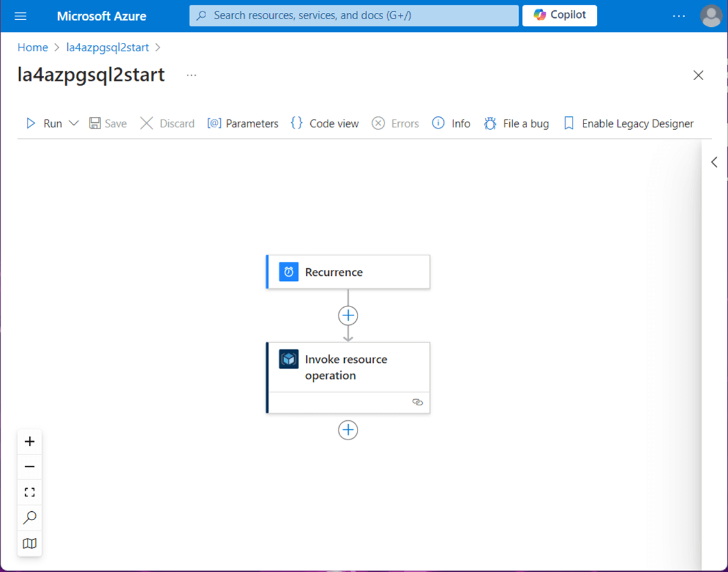The image size is (728, 572).
Task: Click the Info circle icon
Action: (438, 123)
